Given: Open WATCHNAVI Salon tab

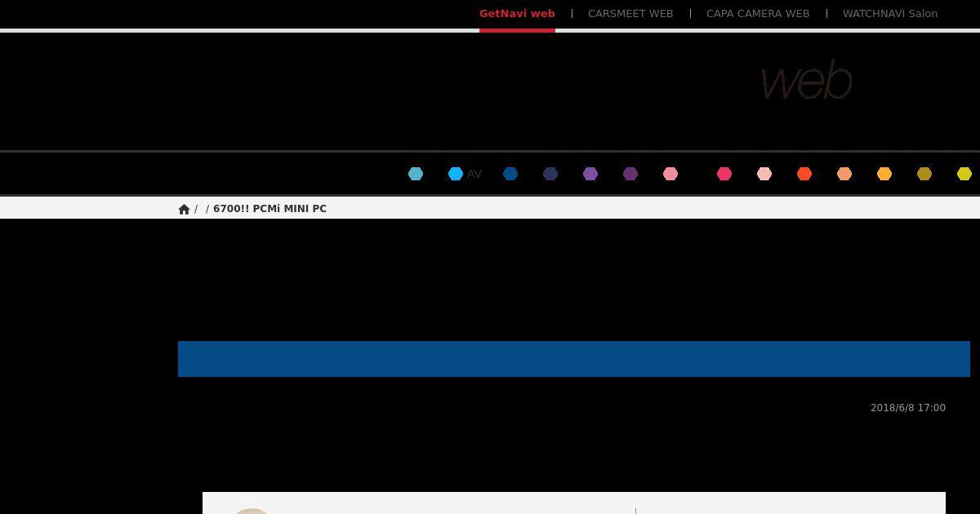Looking at the screenshot, I should 890,14.
